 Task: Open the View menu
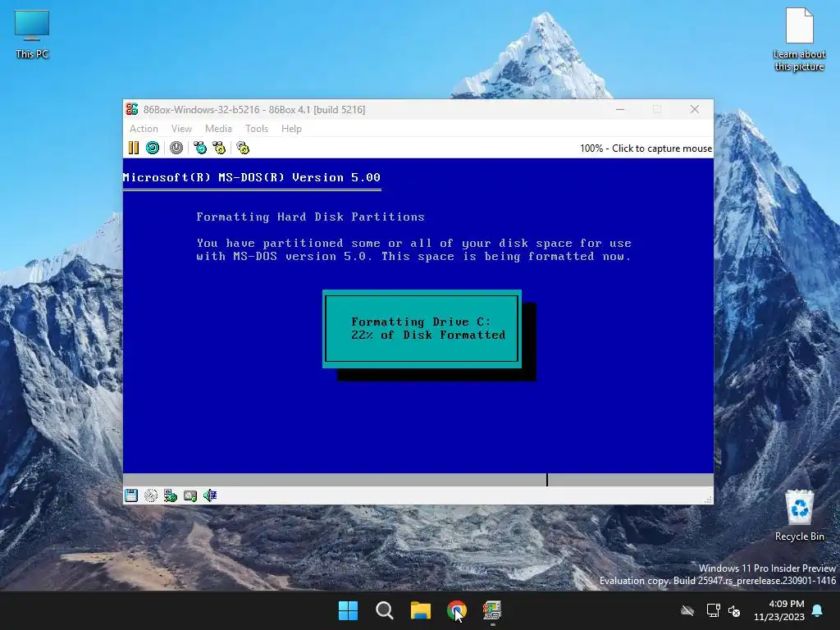tap(181, 129)
